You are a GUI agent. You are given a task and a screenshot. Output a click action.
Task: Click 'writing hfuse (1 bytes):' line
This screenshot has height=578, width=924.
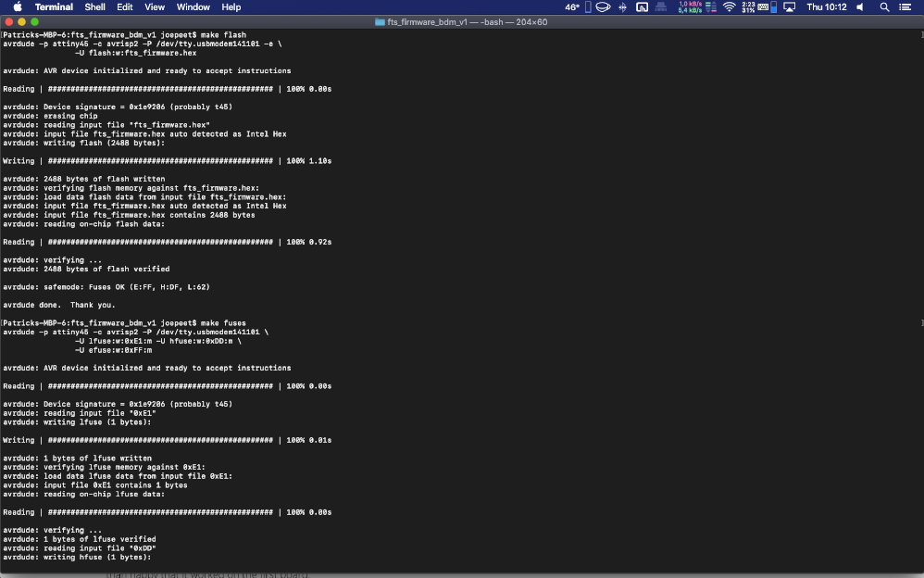[x=77, y=558]
